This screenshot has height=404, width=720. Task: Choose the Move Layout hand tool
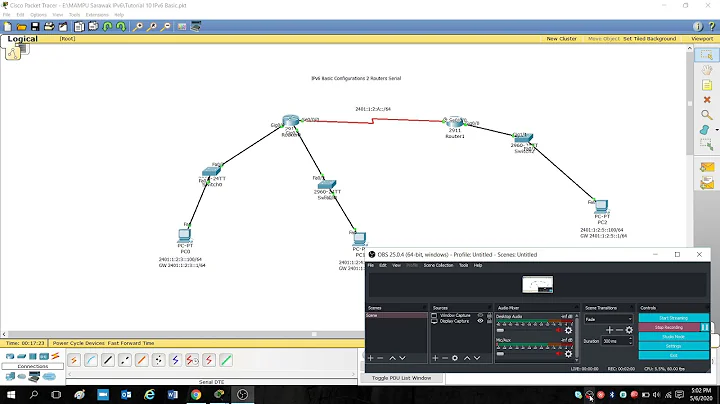(707, 70)
